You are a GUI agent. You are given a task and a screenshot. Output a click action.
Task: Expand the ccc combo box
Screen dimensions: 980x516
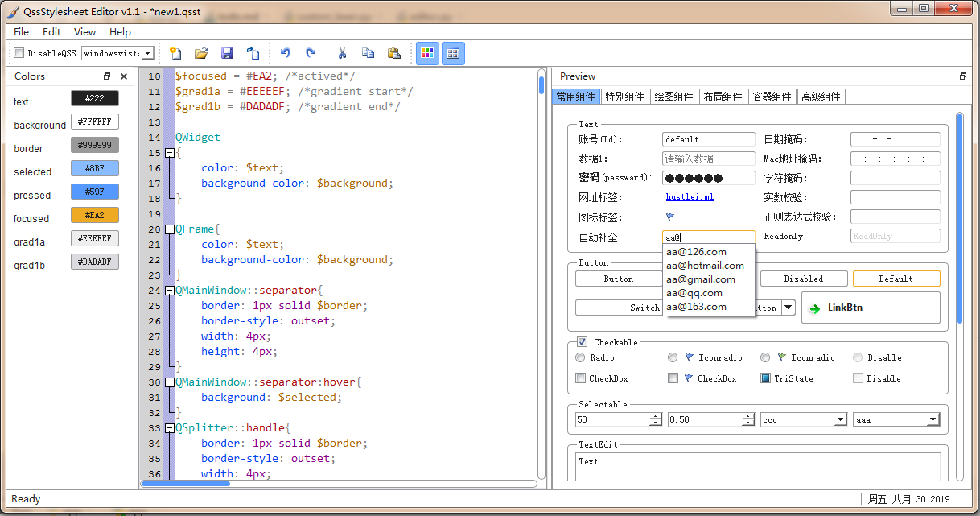point(840,419)
